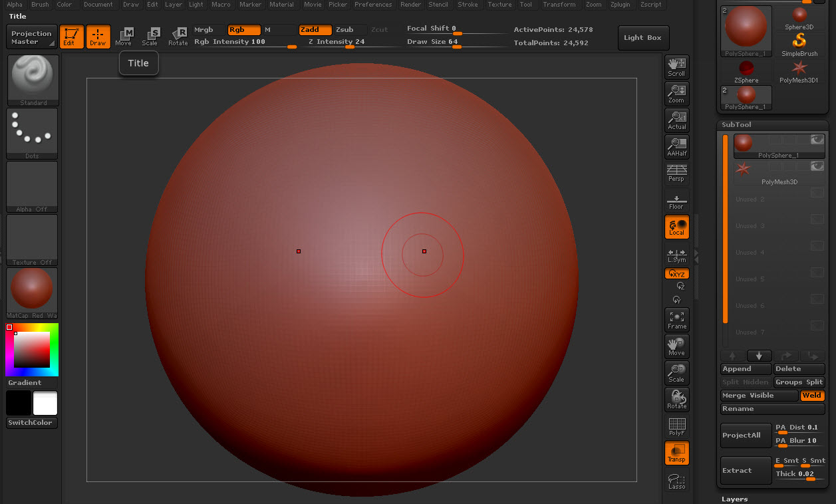Screen dimensions: 836x504
Task: Expand the Layers panel at the bottom
Action: 734,499
